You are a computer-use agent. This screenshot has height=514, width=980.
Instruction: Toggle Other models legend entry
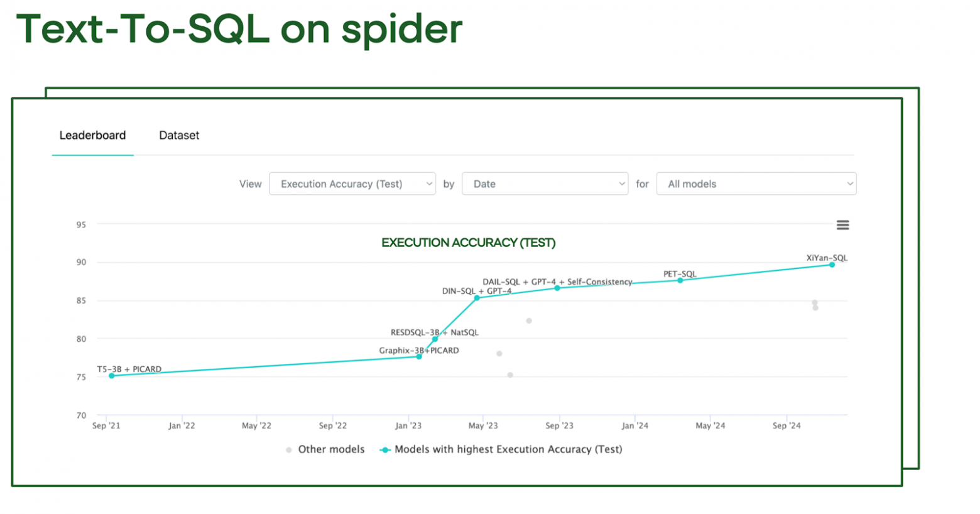click(x=331, y=449)
